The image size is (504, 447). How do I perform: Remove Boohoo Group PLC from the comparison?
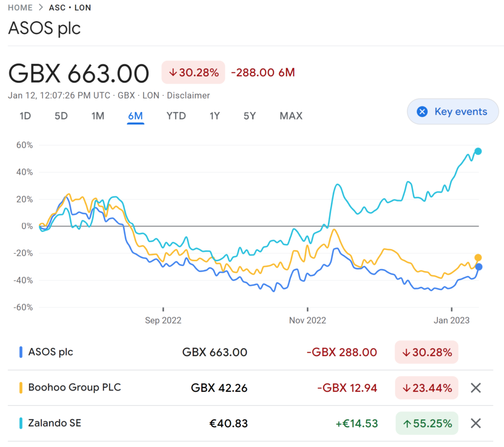[x=475, y=388]
